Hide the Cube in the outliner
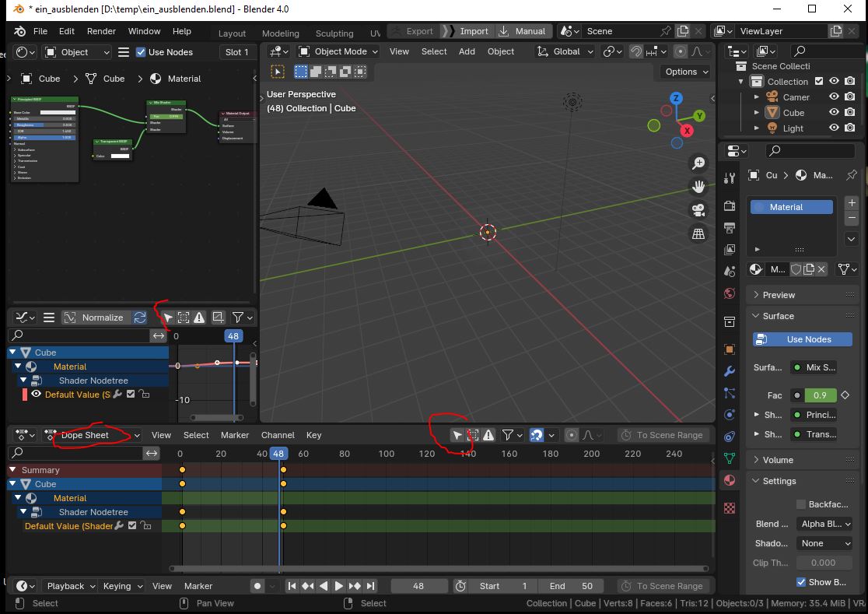Screen dimensions: 868x614 pos(834,113)
